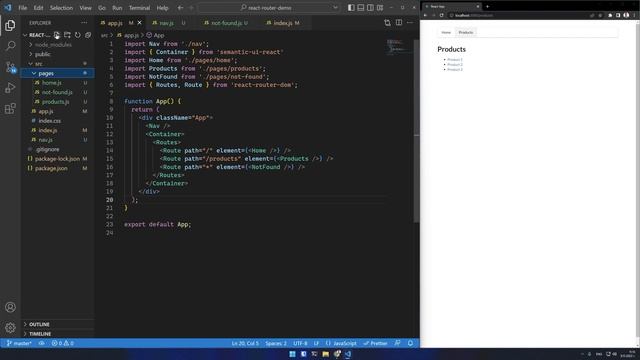Click the feedback icon in status bar
The width and height of the screenshot is (640, 360).
click(x=398, y=343)
